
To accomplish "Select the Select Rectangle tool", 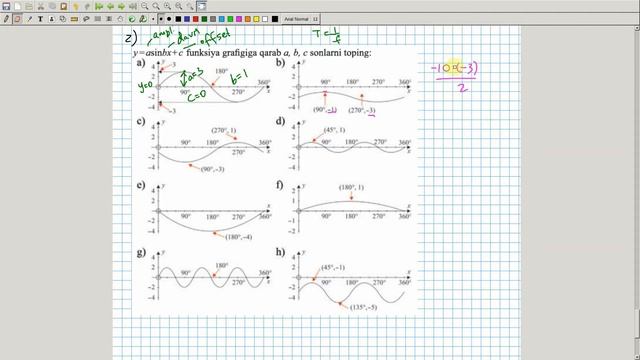I will coord(98,19).
